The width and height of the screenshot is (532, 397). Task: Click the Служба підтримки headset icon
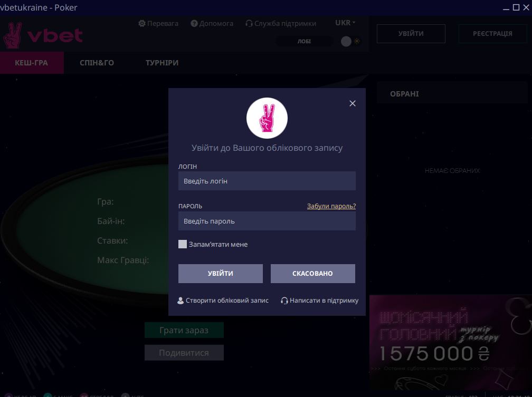tap(249, 24)
